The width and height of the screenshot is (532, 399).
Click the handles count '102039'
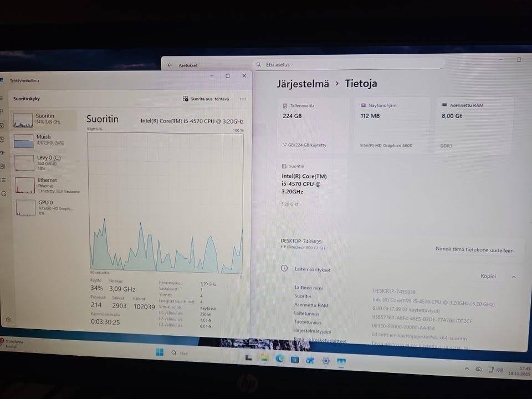tap(144, 306)
